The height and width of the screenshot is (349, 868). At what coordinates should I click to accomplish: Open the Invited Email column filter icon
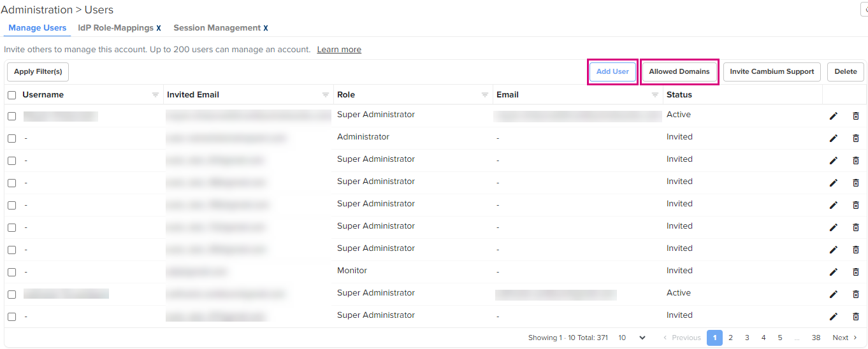tap(326, 95)
